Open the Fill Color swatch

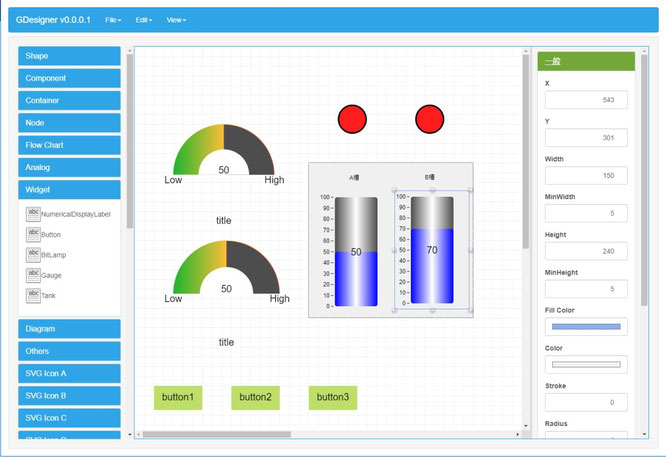point(586,327)
